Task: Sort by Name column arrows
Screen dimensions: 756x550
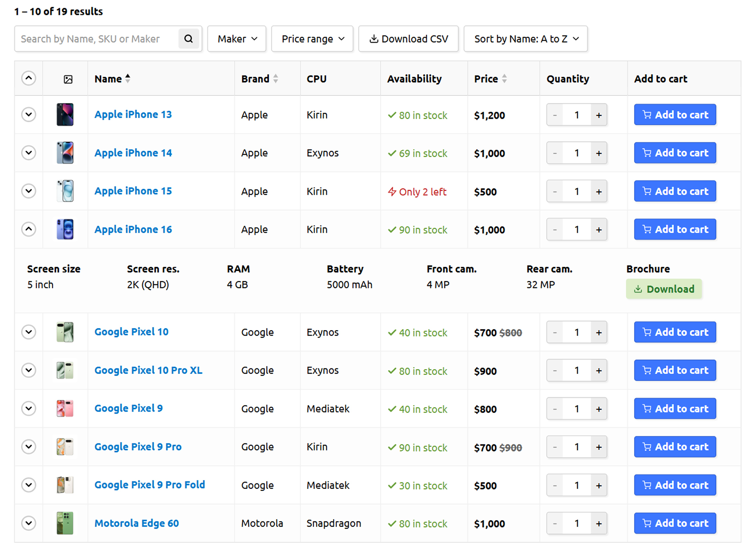Action: point(128,79)
